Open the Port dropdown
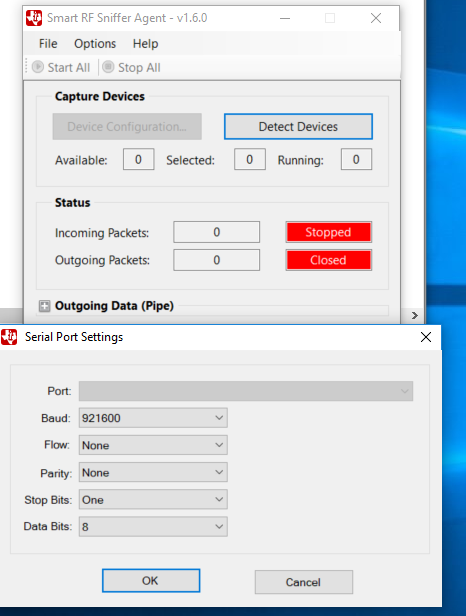The height and width of the screenshot is (616, 466). tap(246, 391)
